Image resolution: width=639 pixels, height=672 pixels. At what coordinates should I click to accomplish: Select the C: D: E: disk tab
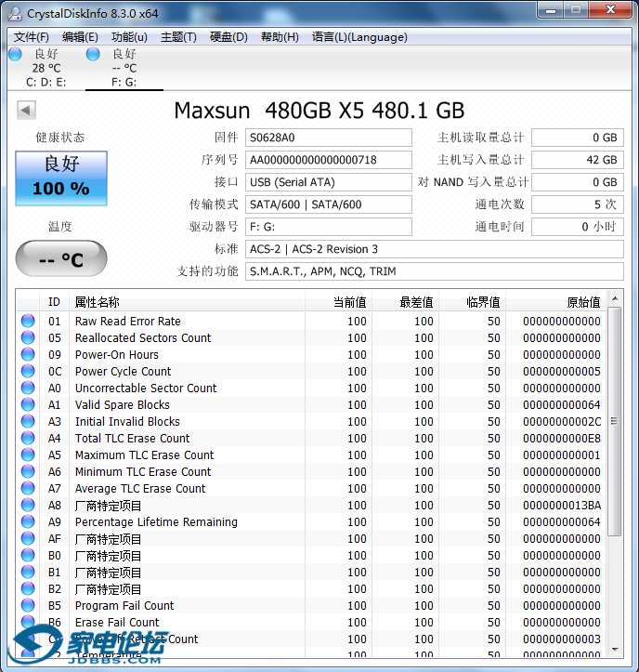pos(46,68)
